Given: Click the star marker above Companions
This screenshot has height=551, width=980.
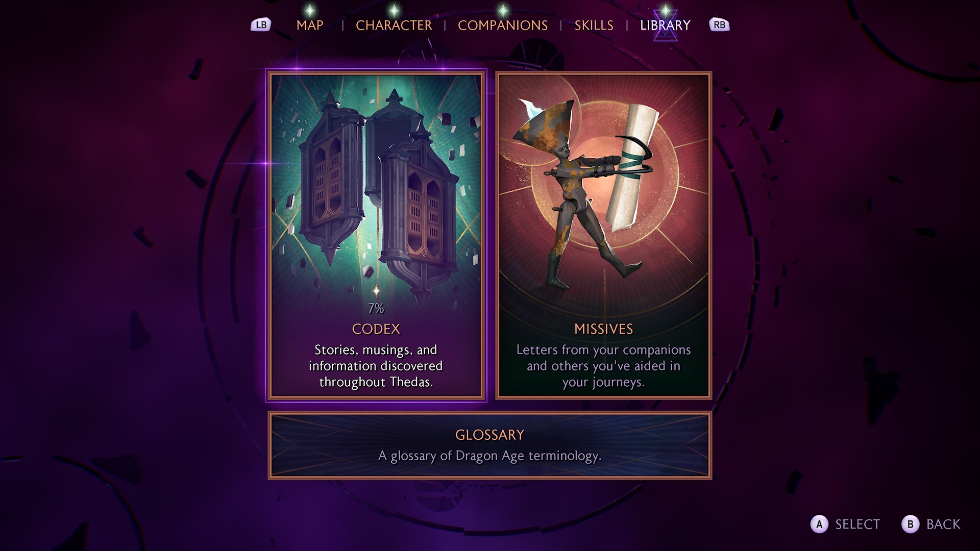Looking at the screenshot, I should pyautogui.click(x=503, y=10).
